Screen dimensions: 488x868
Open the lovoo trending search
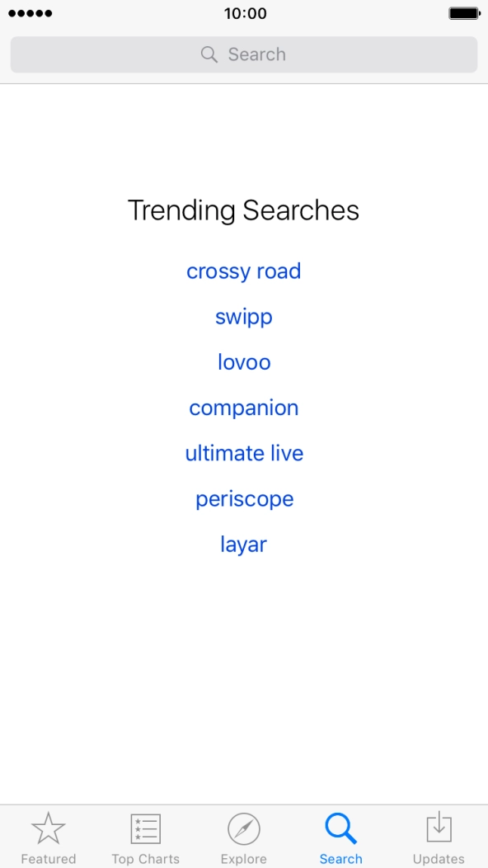coord(243,361)
